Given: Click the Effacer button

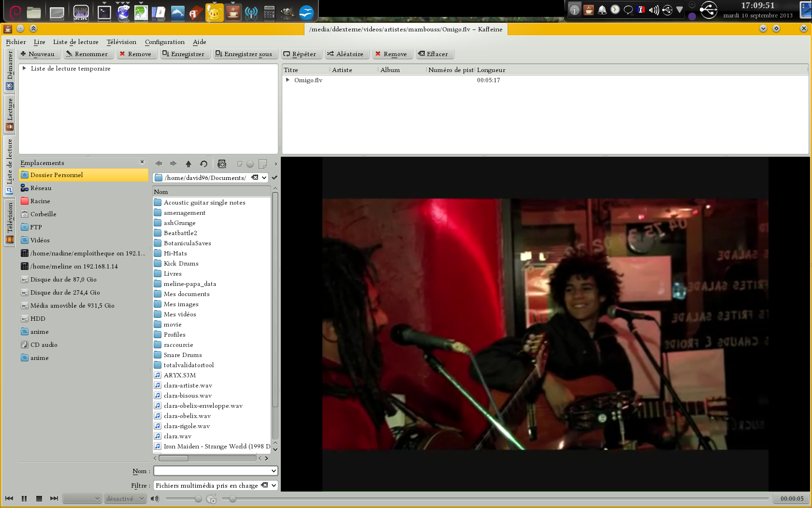Looking at the screenshot, I should (434, 54).
